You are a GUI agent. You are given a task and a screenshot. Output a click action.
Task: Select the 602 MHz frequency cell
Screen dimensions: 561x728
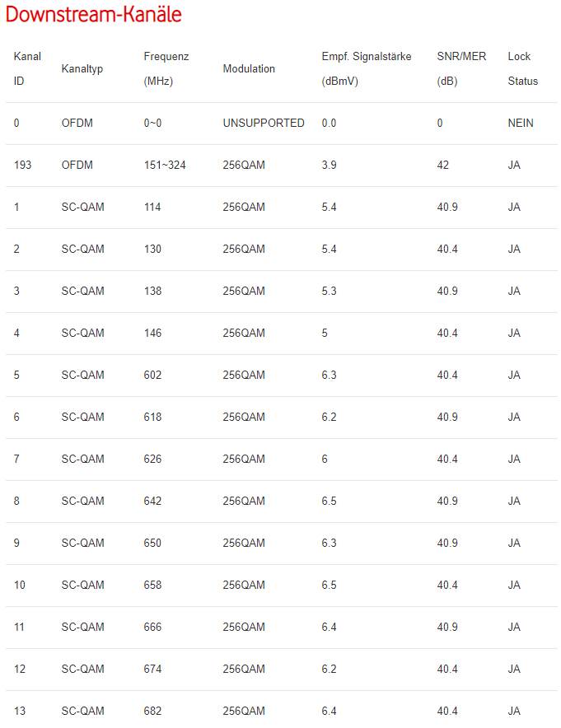coord(152,376)
